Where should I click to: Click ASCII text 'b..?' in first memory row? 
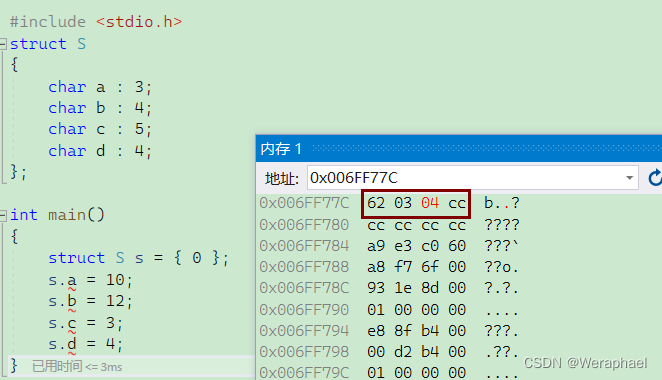pos(502,203)
